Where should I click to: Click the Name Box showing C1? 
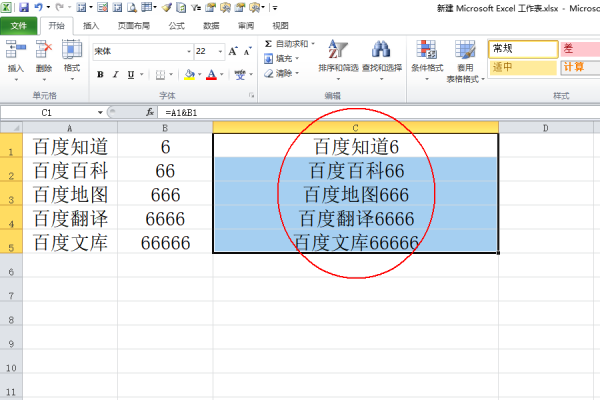click(x=48, y=113)
